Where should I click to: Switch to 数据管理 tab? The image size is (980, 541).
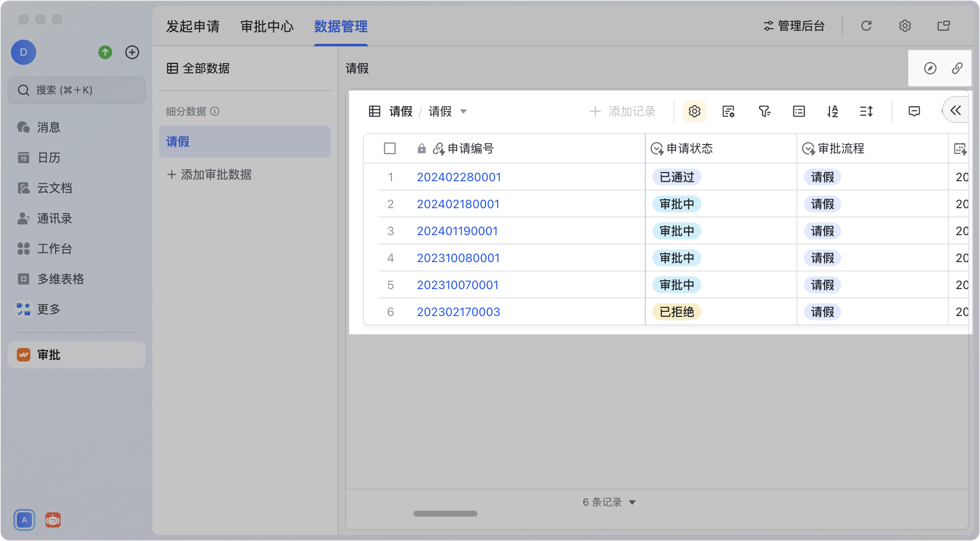(x=341, y=26)
